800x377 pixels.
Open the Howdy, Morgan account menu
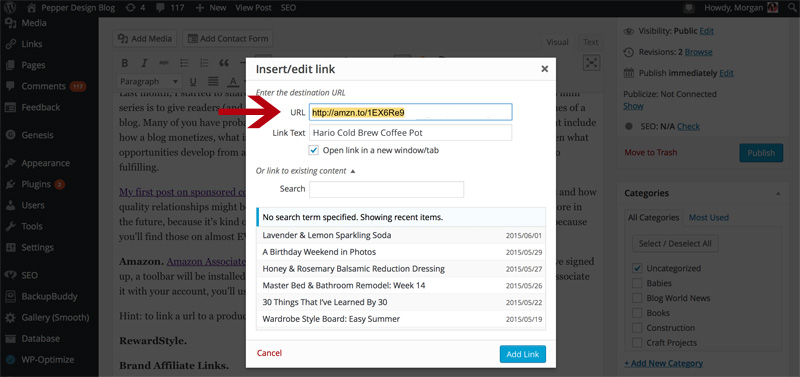click(741, 8)
